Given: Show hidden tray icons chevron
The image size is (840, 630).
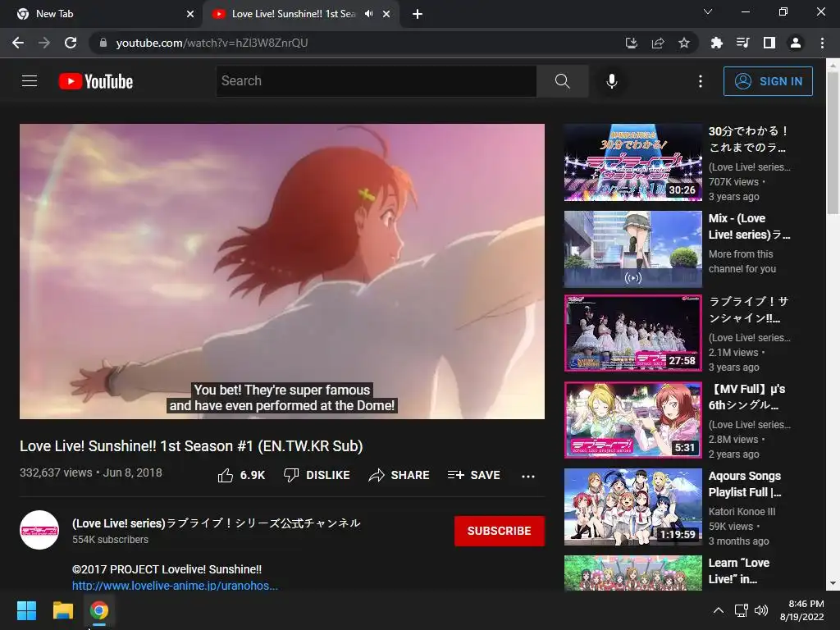Looking at the screenshot, I should click(x=719, y=610).
